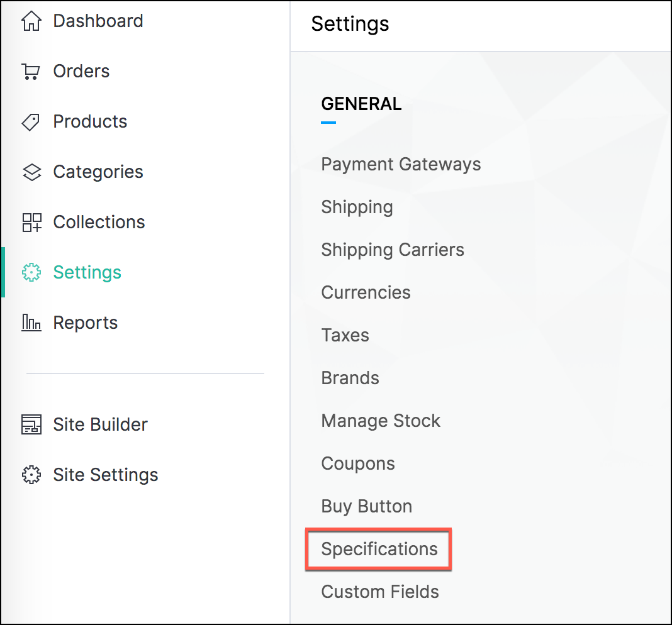Open the Orders menu item
This screenshot has width=672, height=625.
[x=81, y=71]
